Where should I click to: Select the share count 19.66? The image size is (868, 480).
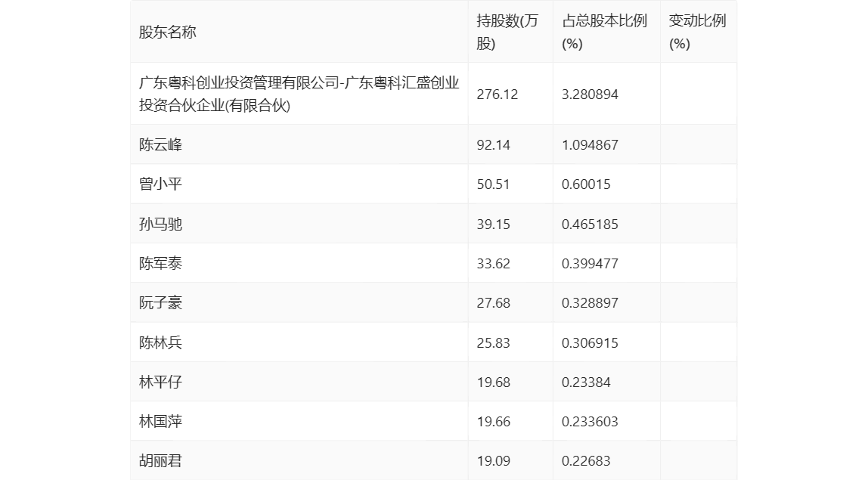click(x=493, y=421)
